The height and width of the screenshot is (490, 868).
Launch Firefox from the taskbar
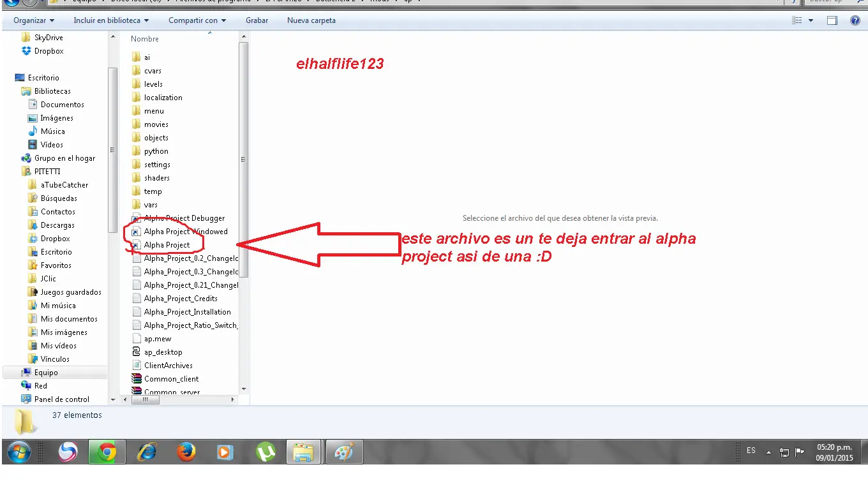tap(186, 452)
